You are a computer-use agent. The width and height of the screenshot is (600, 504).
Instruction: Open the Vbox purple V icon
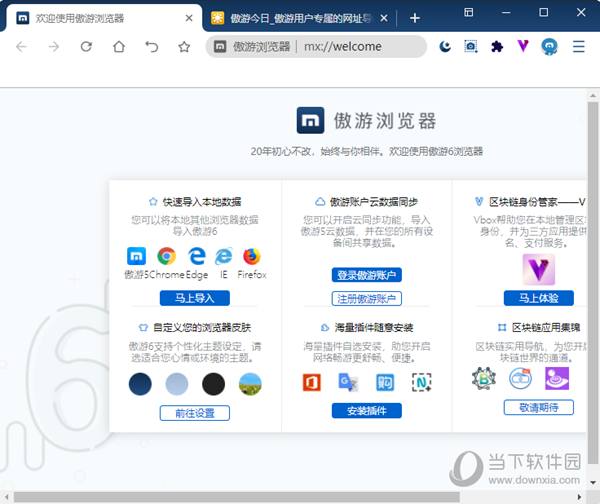point(523,46)
